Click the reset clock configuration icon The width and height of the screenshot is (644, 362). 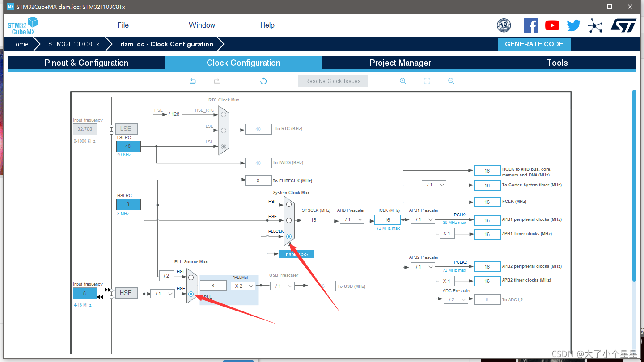[x=263, y=81]
